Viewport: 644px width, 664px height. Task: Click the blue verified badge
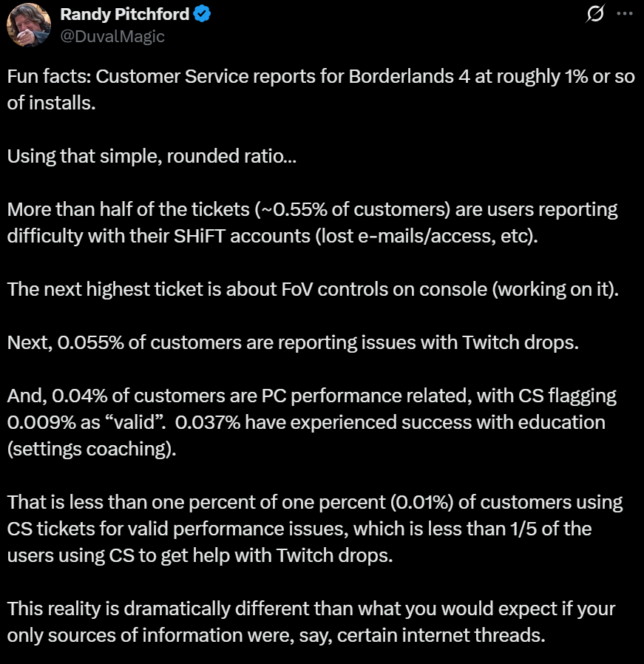(202, 14)
